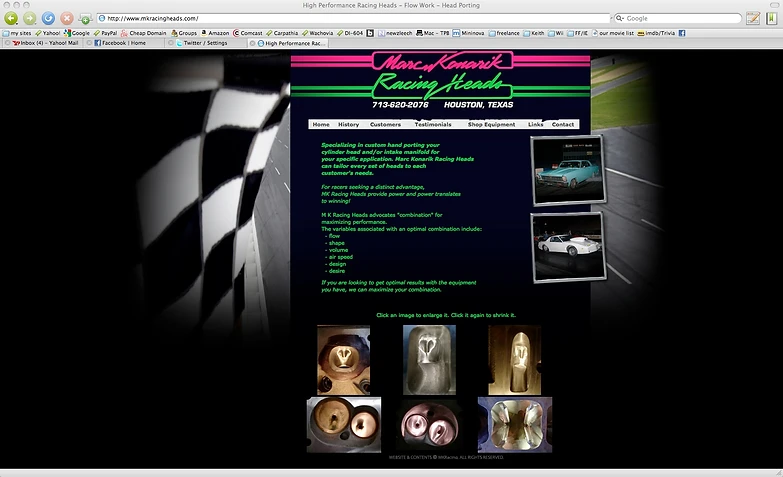Close the Facebook | Home tab
The image size is (783, 477).
pyautogui.click(x=89, y=43)
